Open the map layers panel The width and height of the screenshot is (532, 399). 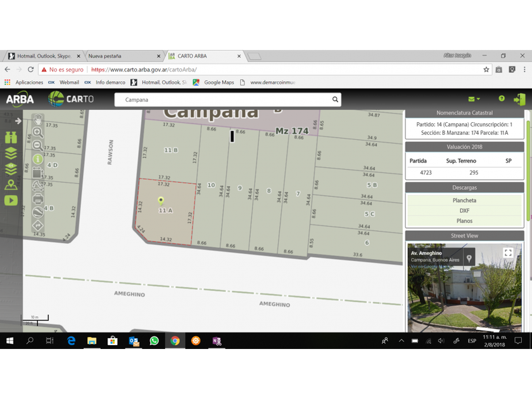(11, 153)
